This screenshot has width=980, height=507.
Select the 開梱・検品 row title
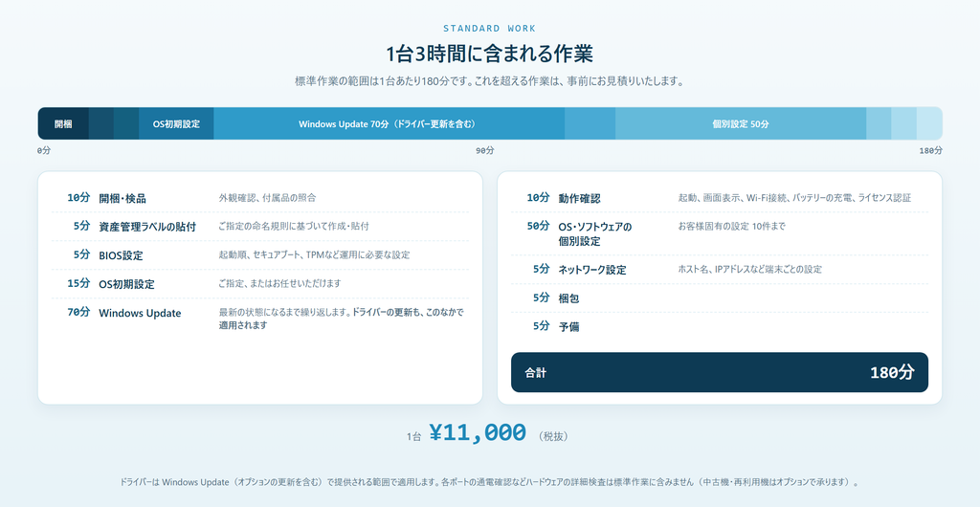pos(122,198)
